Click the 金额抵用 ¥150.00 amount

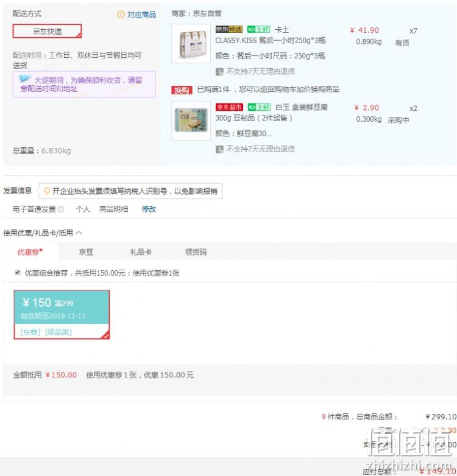point(61,375)
